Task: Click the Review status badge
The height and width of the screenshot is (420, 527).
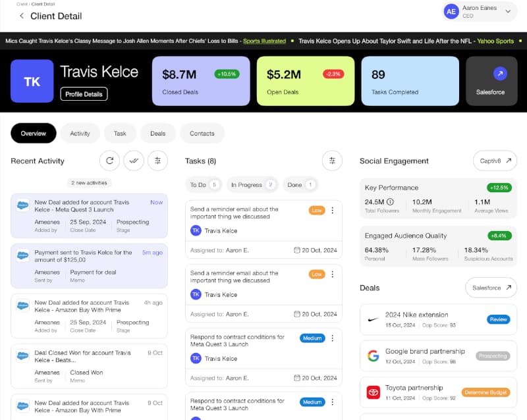Action: coord(499,319)
